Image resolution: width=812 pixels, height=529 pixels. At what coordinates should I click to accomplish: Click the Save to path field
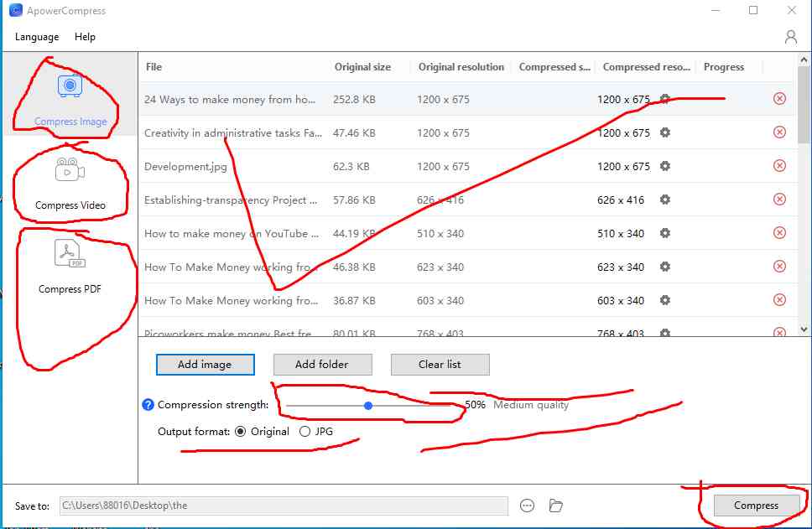(284, 506)
